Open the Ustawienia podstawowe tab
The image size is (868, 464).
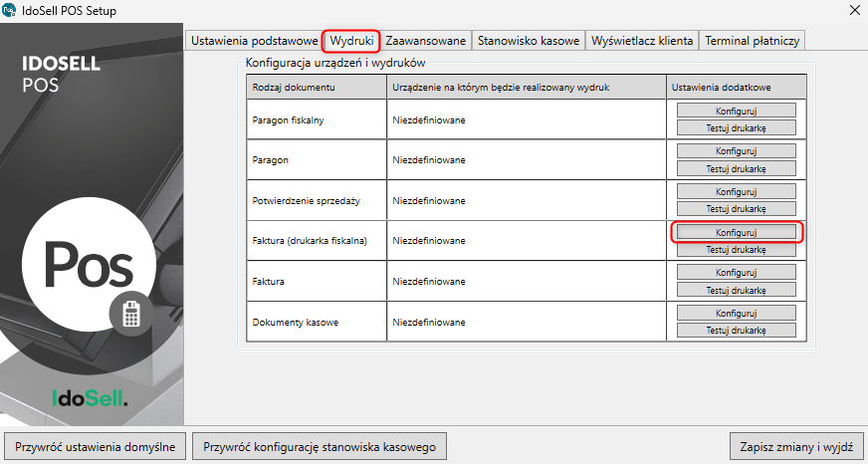[x=254, y=41]
